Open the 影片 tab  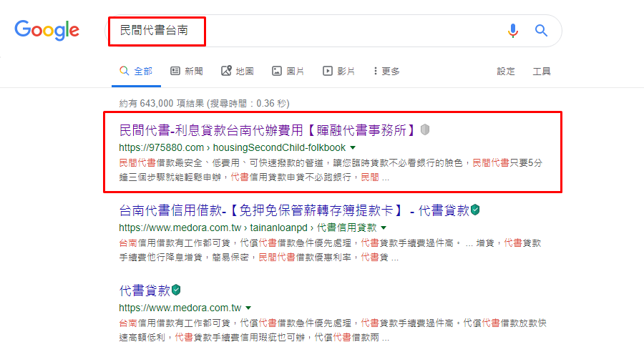[339, 71]
